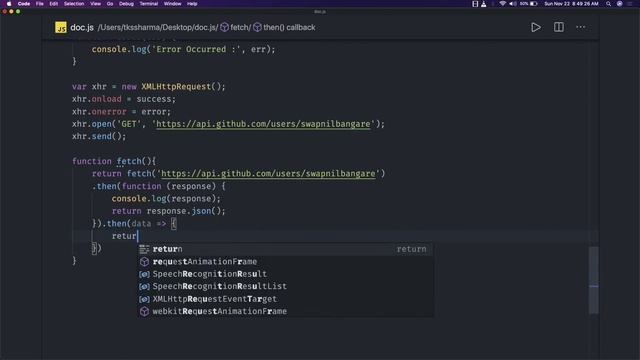Click 'data' parameter in second then call
Viewport: 640px width, 360px height.
pyautogui.click(x=141, y=224)
